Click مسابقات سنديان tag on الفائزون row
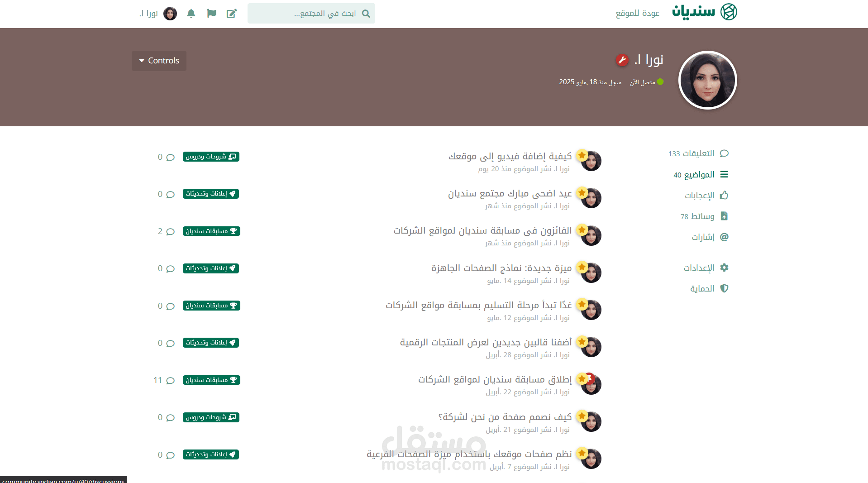 click(211, 231)
